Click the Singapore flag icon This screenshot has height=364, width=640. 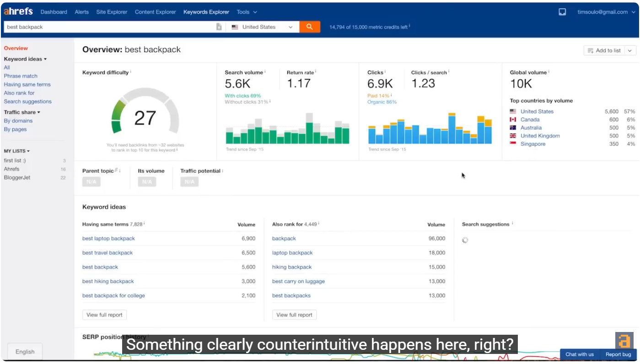(513, 144)
